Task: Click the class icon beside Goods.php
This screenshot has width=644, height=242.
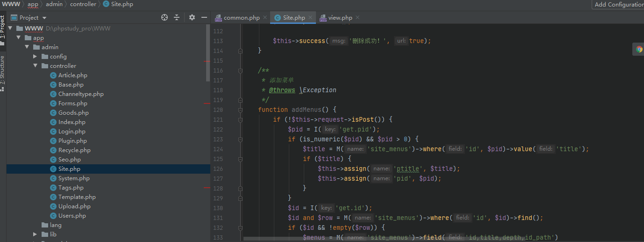Action: point(53,113)
